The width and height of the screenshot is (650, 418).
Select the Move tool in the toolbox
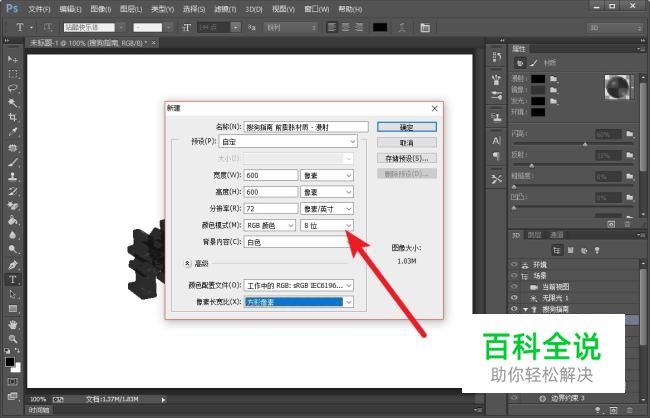[x=12, y=59]
